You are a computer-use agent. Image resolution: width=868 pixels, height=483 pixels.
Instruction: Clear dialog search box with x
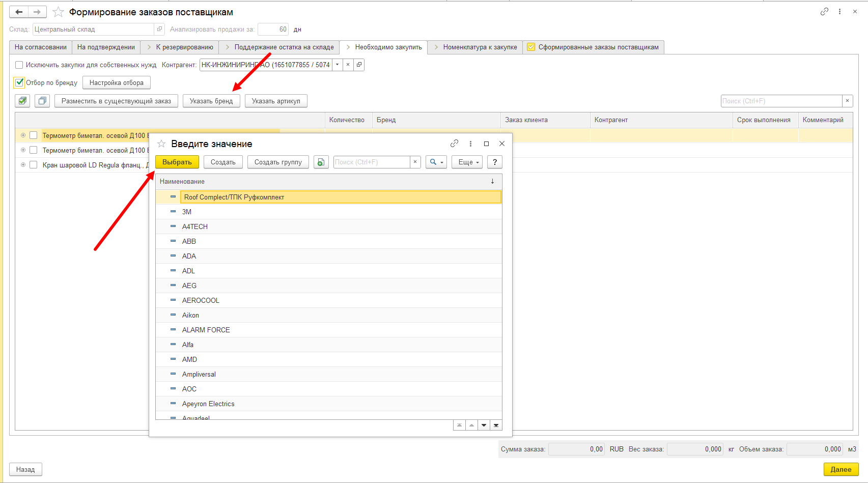coord(415,162)
